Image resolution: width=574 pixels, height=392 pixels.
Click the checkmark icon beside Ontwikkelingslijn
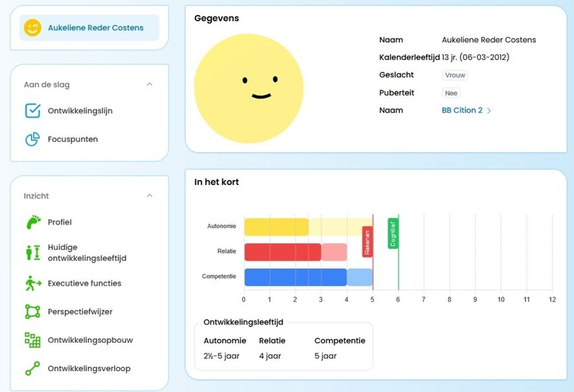click(x=33, y=111)
